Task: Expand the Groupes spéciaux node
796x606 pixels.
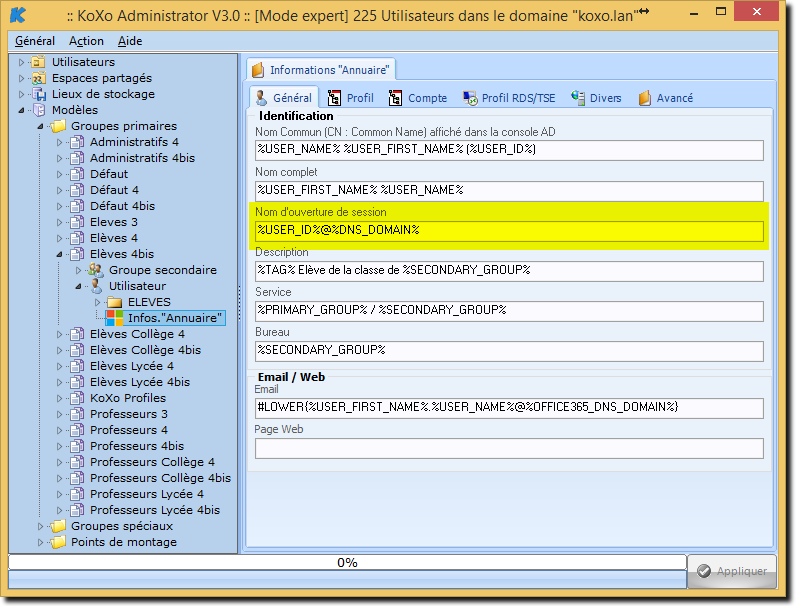Action: tap(41, 526)
